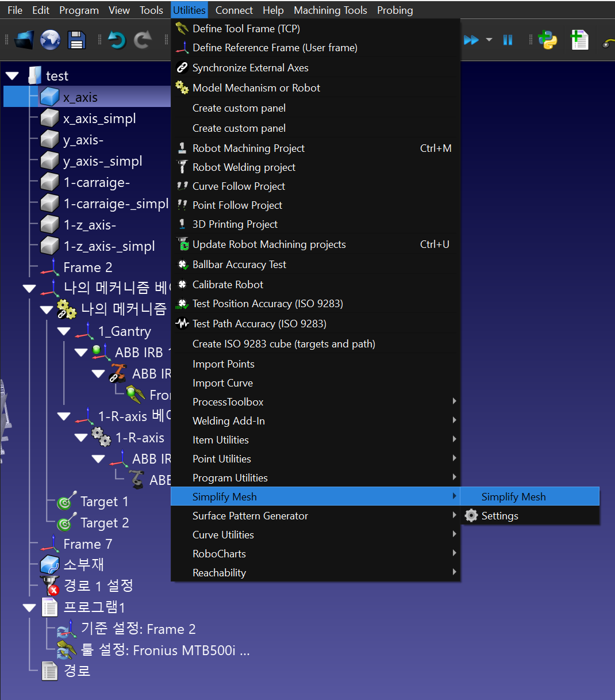Click the Redo arrow in toolbar
Viewport: 615px width, 700px height.
click(142, 40)
